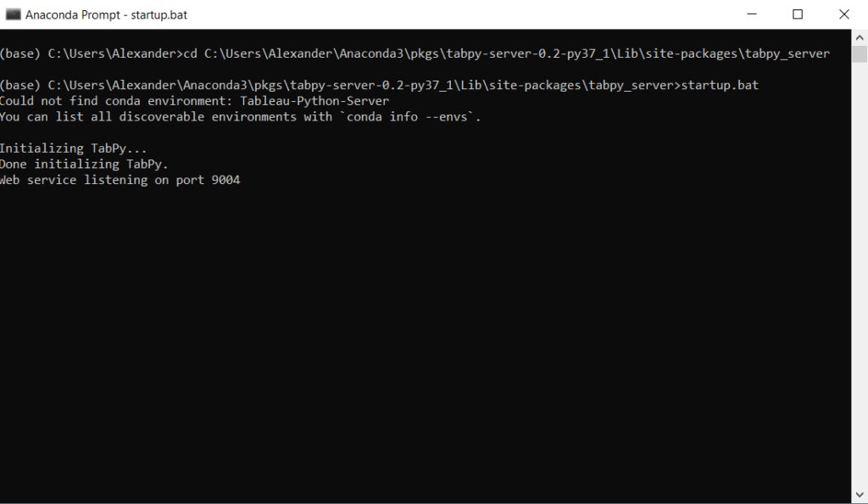Click the scrollbar down arrow
868x504 pixels.
click(860, 495)
